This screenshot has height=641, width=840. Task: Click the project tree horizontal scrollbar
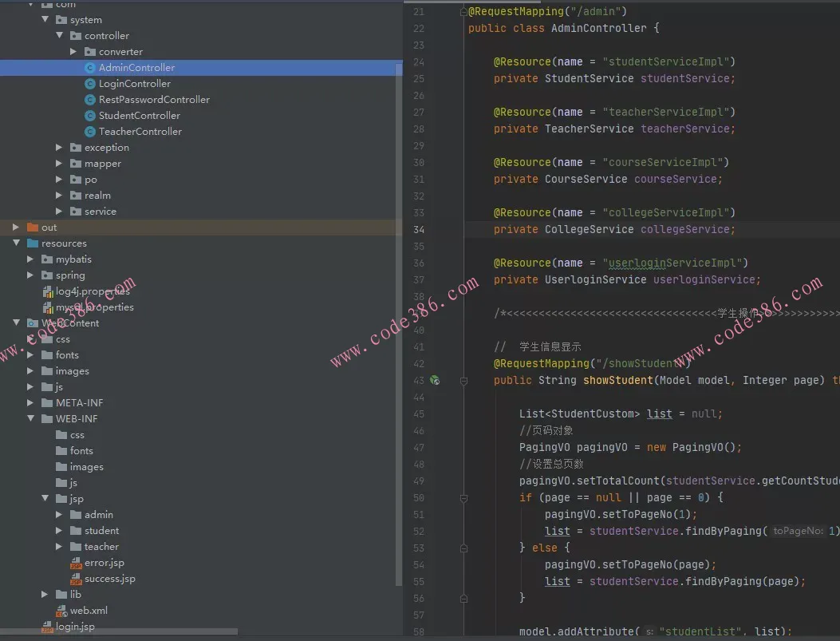[120, 632]
